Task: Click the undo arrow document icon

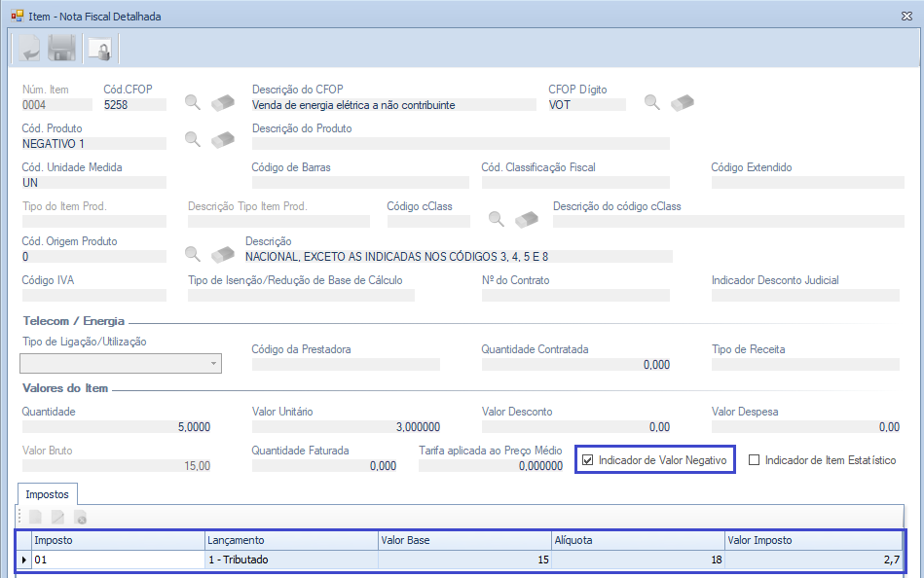Action: (x=28, y=48)
